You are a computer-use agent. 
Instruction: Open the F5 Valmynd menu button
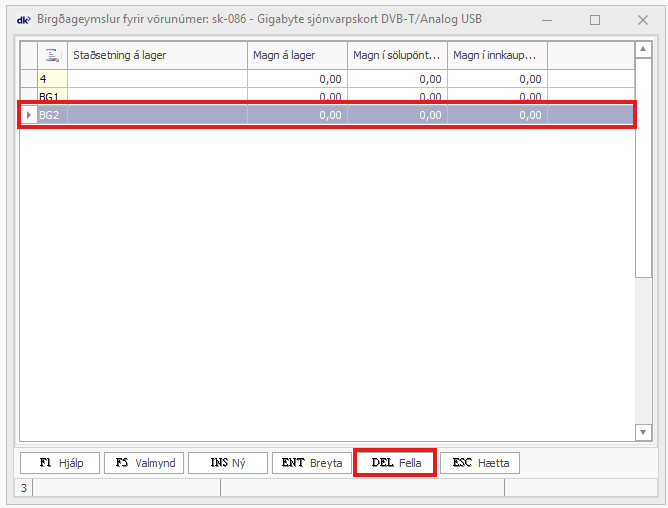(144, 463)
